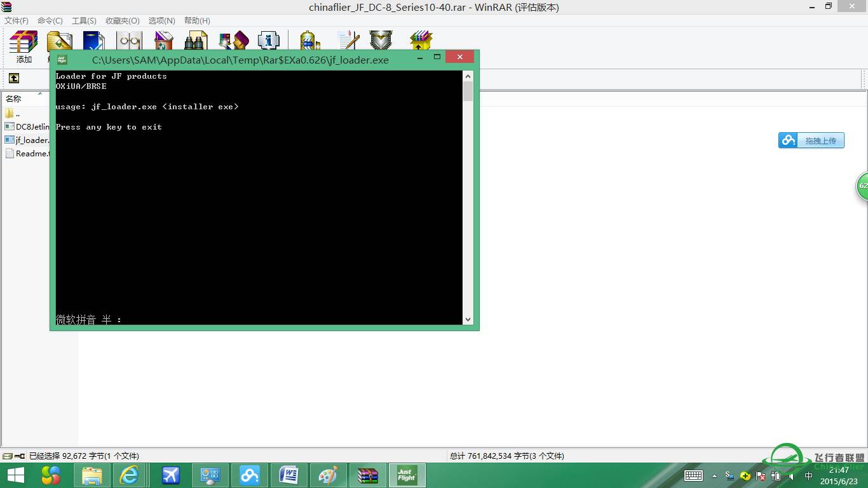This screenshot has height=488, width=868.
Task: Open the airplane app on the taskbar
Action: pos(170,475)
